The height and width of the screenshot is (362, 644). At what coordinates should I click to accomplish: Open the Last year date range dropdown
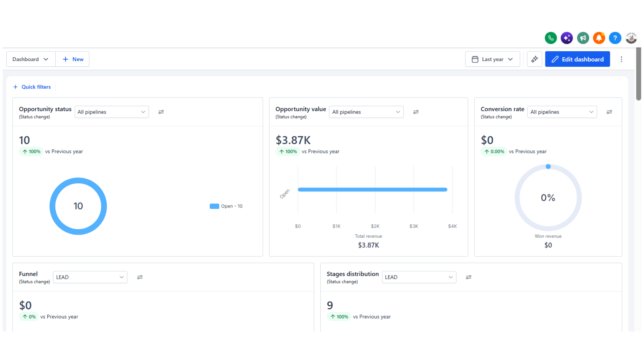492,59
